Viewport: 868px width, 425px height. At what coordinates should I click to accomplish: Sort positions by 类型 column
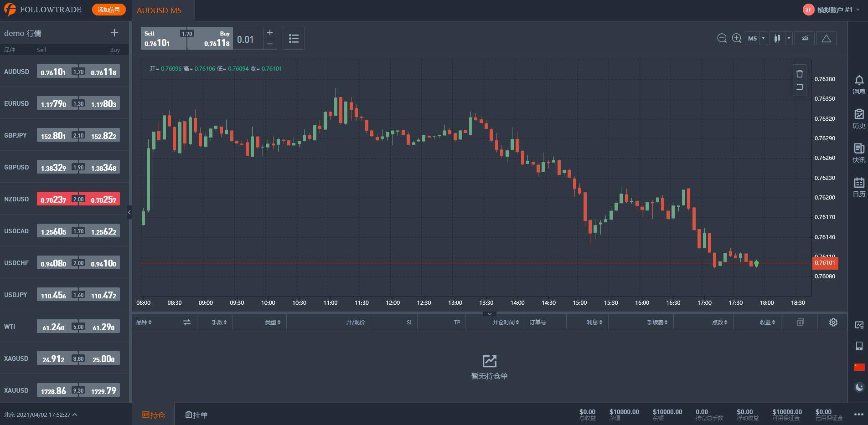pyautogui.click(x=273, y=322)
